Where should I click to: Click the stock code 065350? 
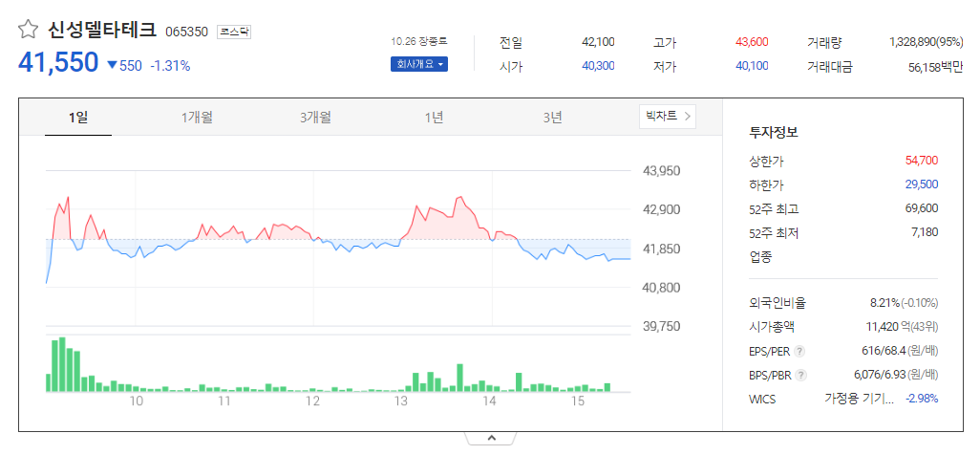(x=186, y=32)
